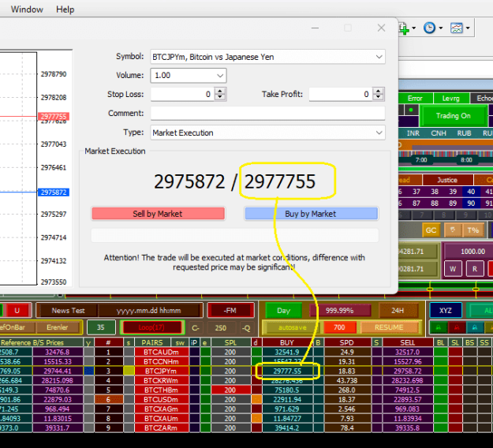The image size is (493, 448).
Task: Toggle the -FM button
Action: (x=230, y=311)
